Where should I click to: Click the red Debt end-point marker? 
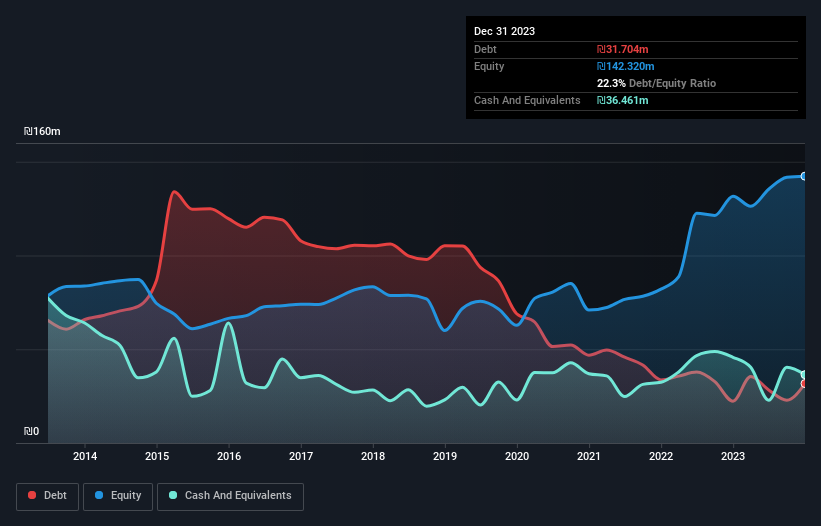(x=804, y=384)
